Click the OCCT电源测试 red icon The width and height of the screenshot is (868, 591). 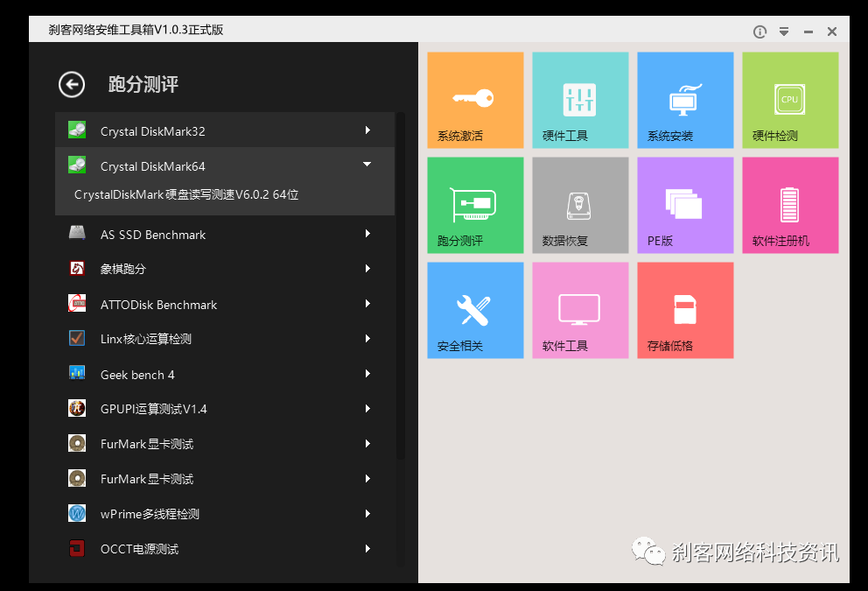coord(77,548)
